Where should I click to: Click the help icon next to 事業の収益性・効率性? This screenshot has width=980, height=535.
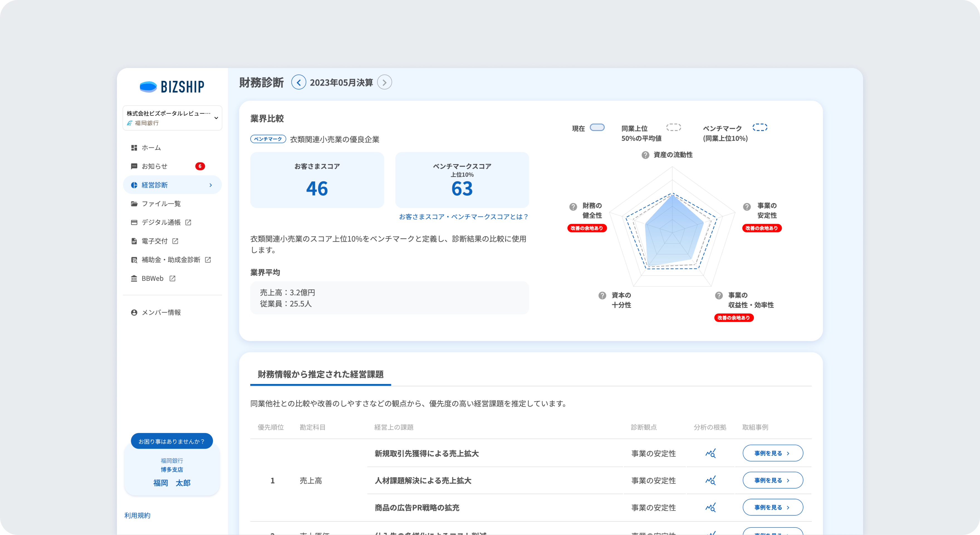pos(719,295)
